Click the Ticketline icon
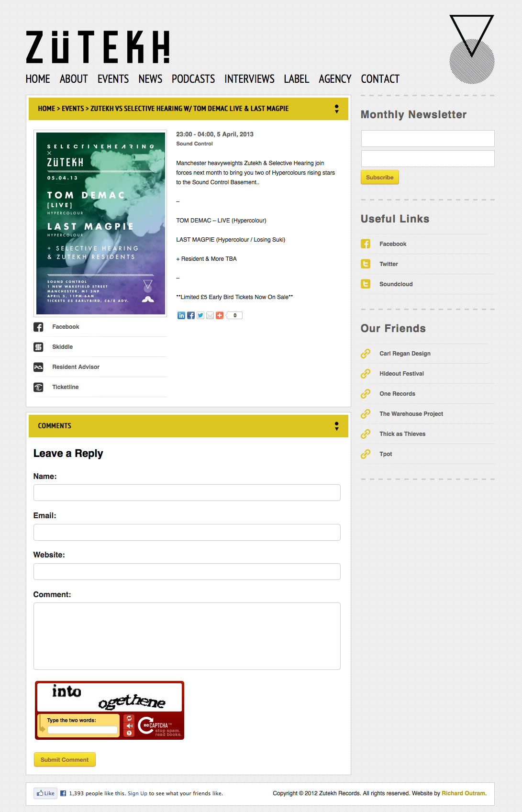Viewport: 522px width, 812px height. click(38, 387)
